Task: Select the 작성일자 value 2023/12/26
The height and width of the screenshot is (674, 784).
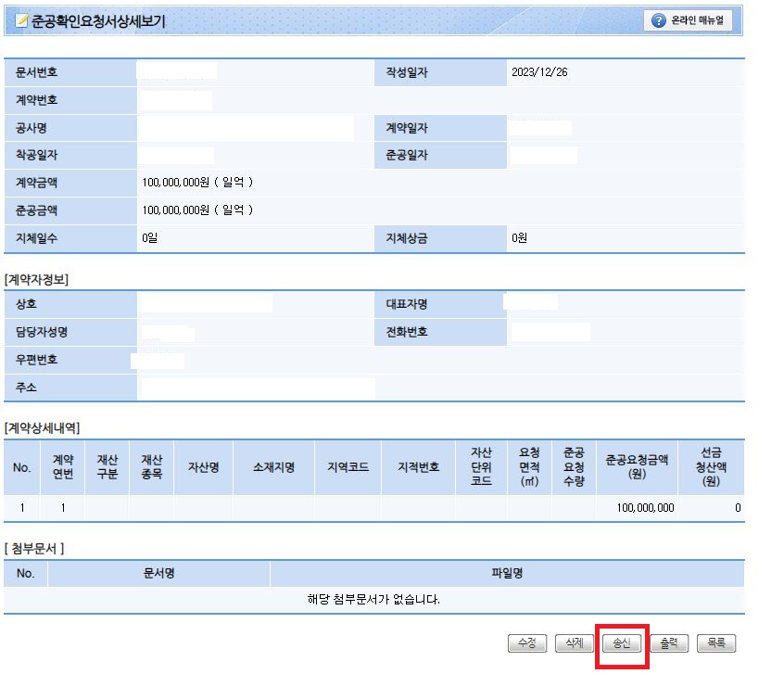Action: [539, 72]
